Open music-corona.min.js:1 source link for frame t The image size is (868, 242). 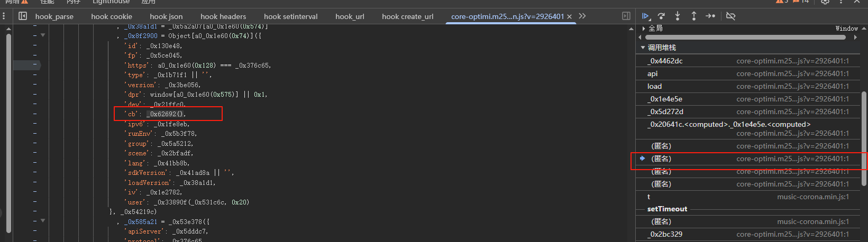812,197
